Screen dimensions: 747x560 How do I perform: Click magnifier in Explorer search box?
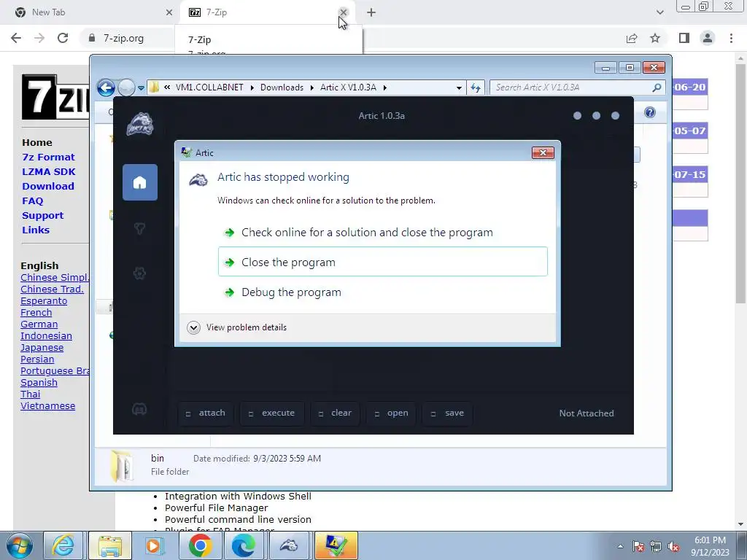657,87
